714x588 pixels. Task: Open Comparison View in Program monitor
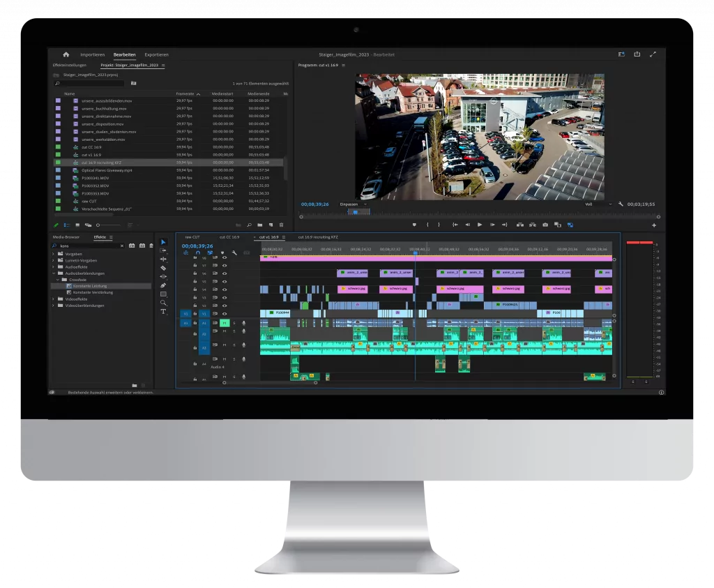[557, 225]
